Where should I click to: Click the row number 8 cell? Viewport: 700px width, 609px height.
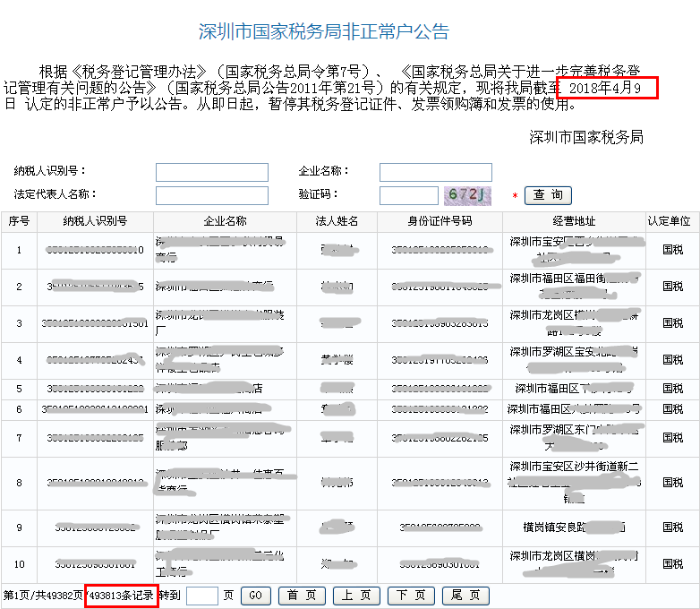[x=19, y=484]
